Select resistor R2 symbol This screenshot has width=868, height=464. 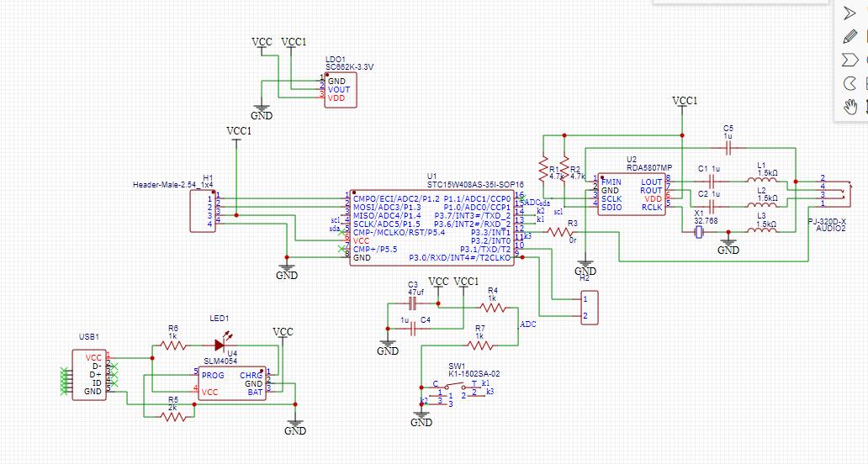coord(564,169)
